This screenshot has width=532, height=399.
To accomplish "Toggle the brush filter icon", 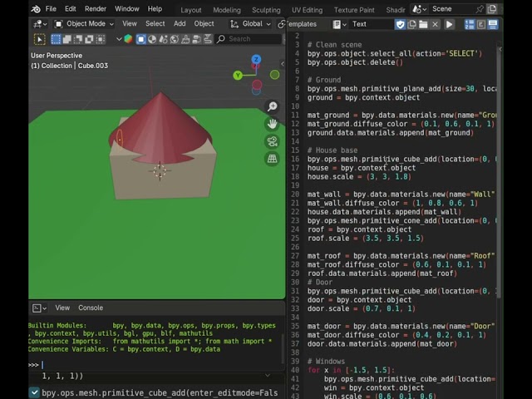I will pos(185,39).
